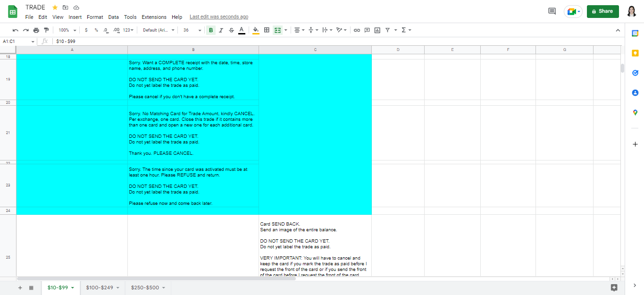Toggle Italic formatting
644x295 pixels.
221,30
